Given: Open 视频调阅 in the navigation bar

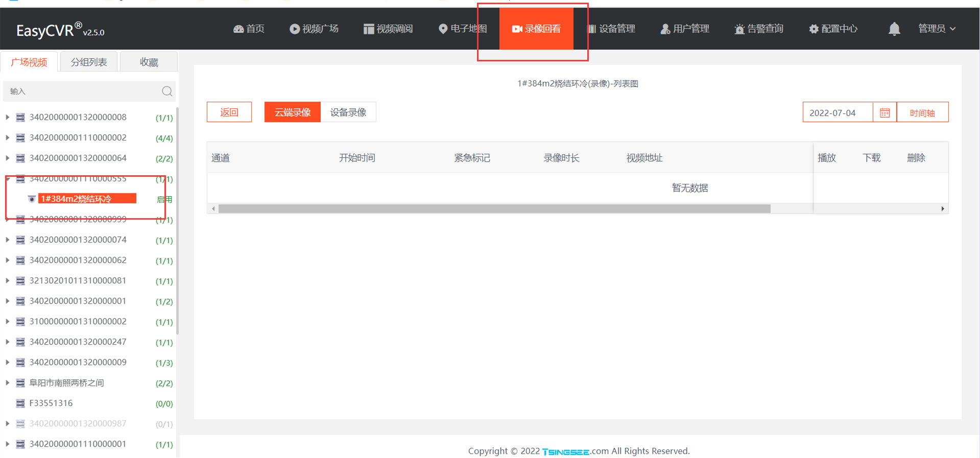Looking at the screenshot, I should pyautogui.click(x=388, y=29).
